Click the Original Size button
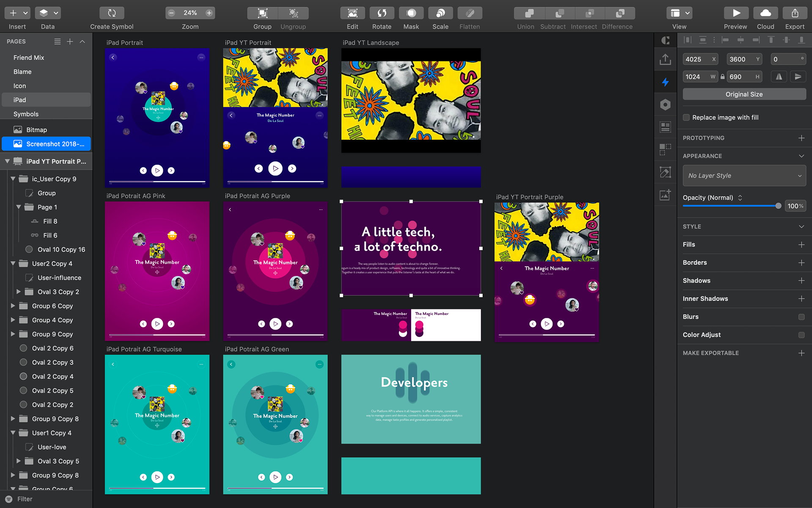 point(744,94)
